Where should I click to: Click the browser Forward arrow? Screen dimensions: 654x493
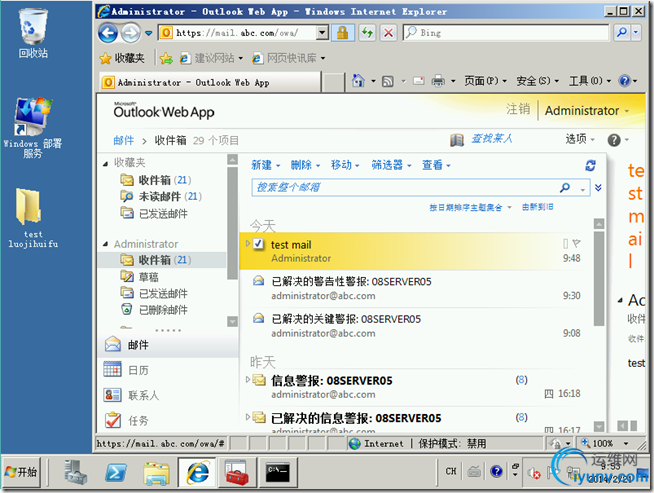pos(131,33)
